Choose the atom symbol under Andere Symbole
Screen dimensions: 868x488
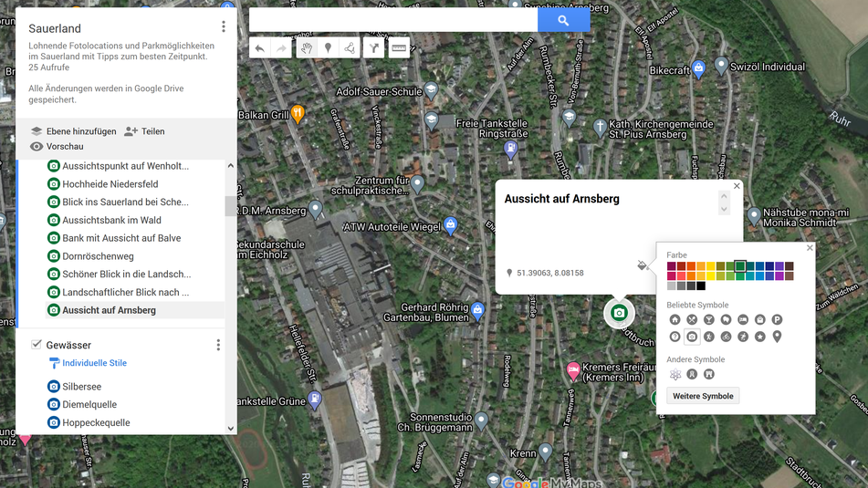675,375
